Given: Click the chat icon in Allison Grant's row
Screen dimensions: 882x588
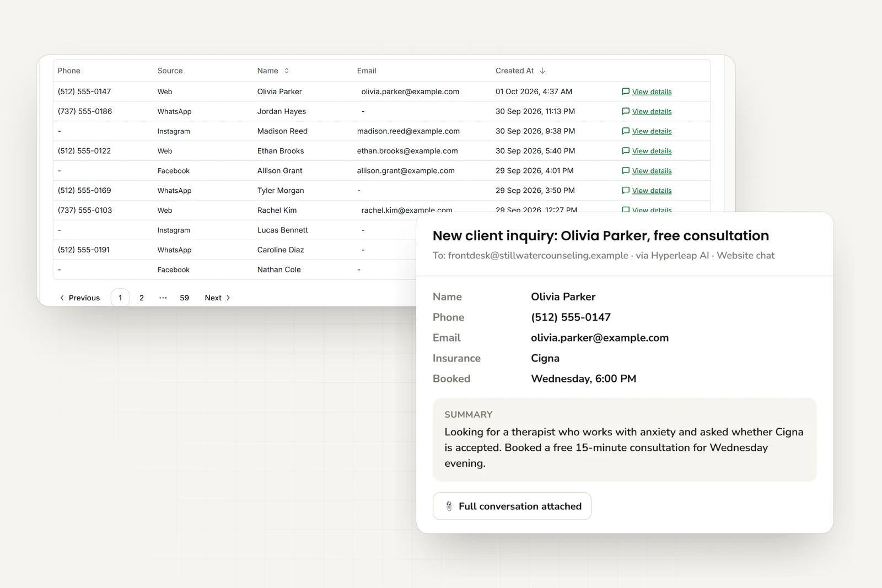Looking at the screenshot, I should (x=625, y=171).
